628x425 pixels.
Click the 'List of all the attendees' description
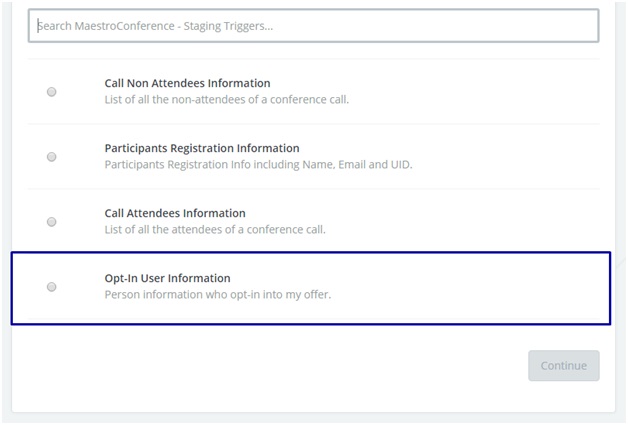coord(215,230)
